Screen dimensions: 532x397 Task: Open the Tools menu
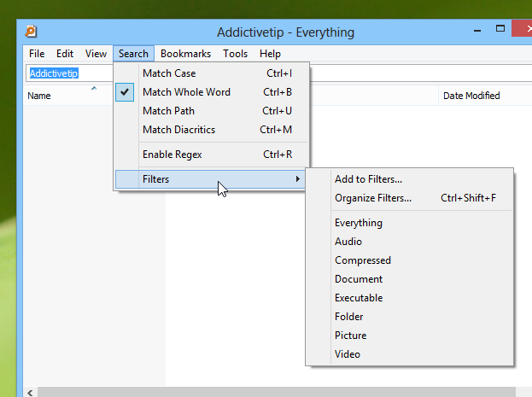235,54
